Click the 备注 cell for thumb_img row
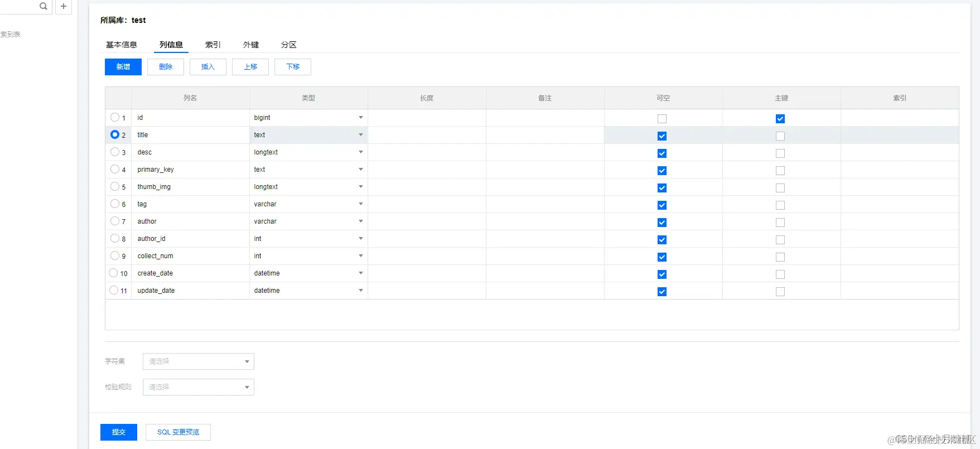 [x=545, y=187]
